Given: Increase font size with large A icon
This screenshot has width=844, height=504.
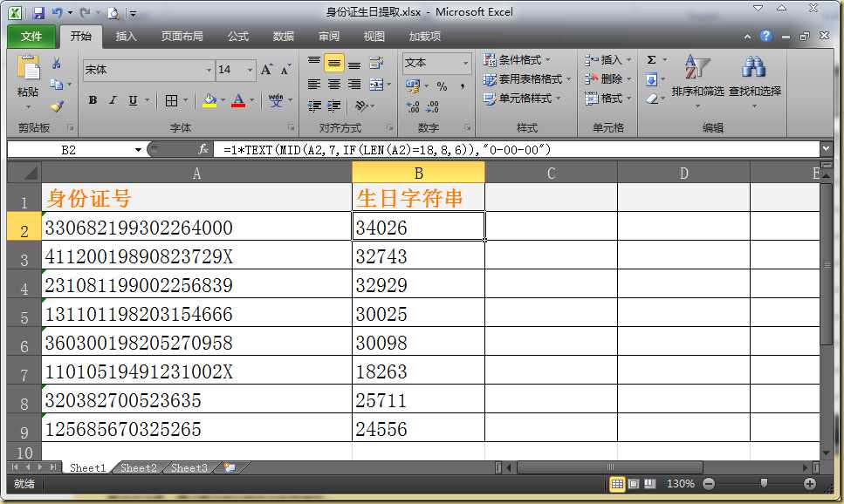Looking at the screenshot, I should (266, 70).
